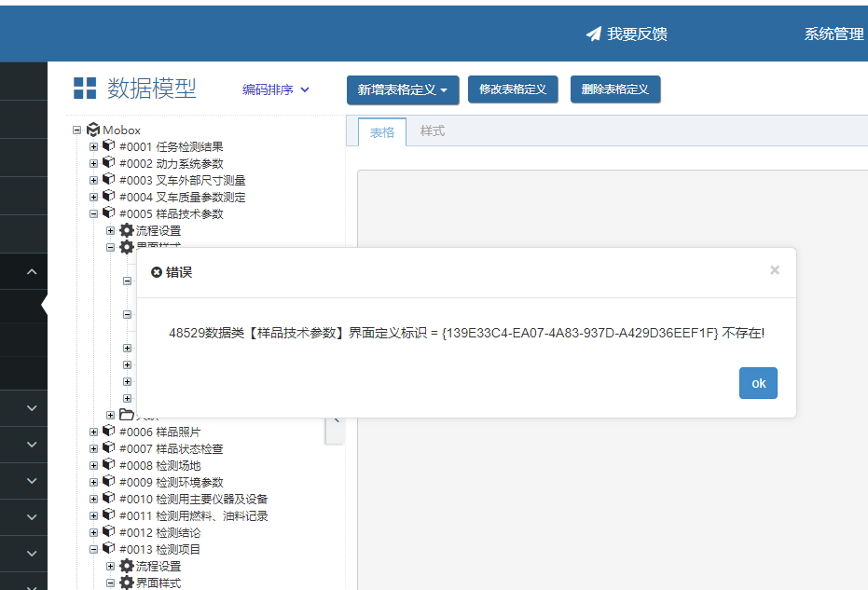868x590 pixels.
Task: Click the 修改表格定义 button
Action: click(x=513, y=89)
